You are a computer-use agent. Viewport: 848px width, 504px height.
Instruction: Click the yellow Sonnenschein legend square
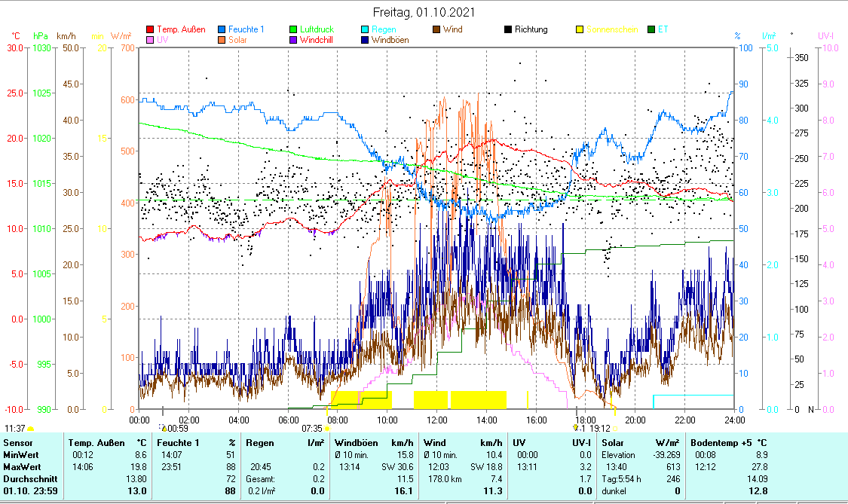click(580, 30)
